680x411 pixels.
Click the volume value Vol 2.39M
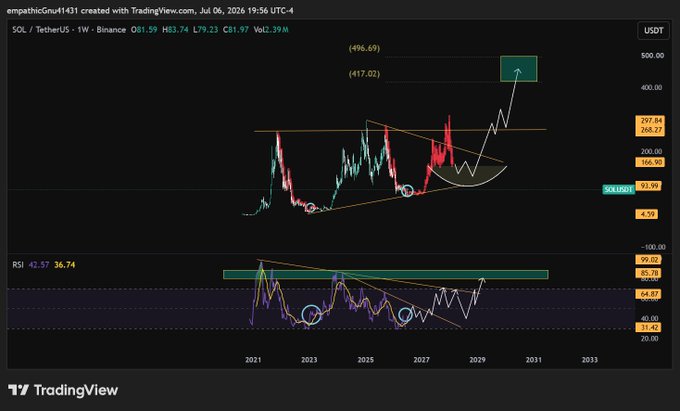pos(271,29)
